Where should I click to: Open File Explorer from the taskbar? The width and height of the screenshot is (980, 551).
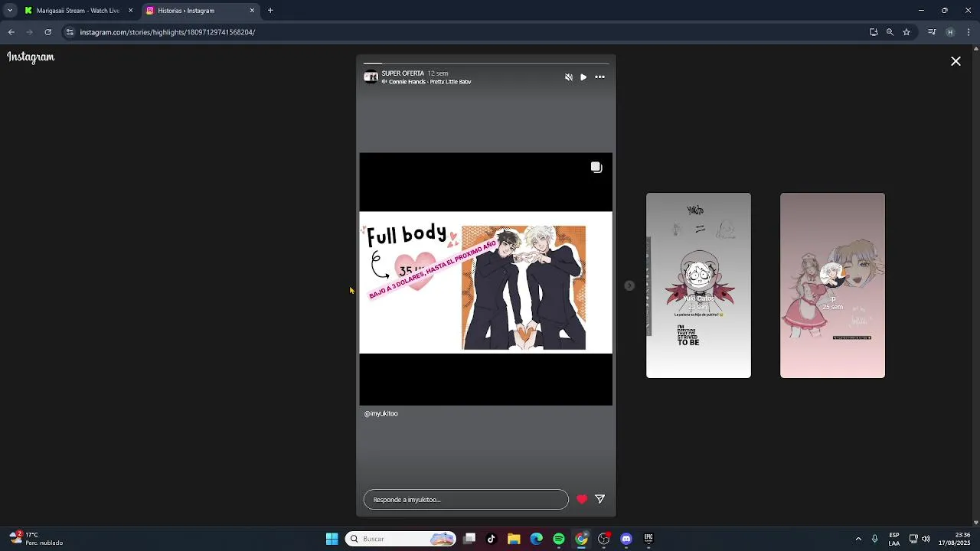coord(514,539)
